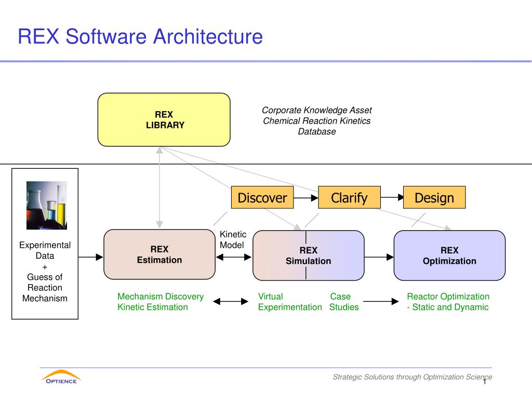This screenshot has height=399, width=532.
Task: Click the Kinetic Model label
Action: (x=233, y=240)
